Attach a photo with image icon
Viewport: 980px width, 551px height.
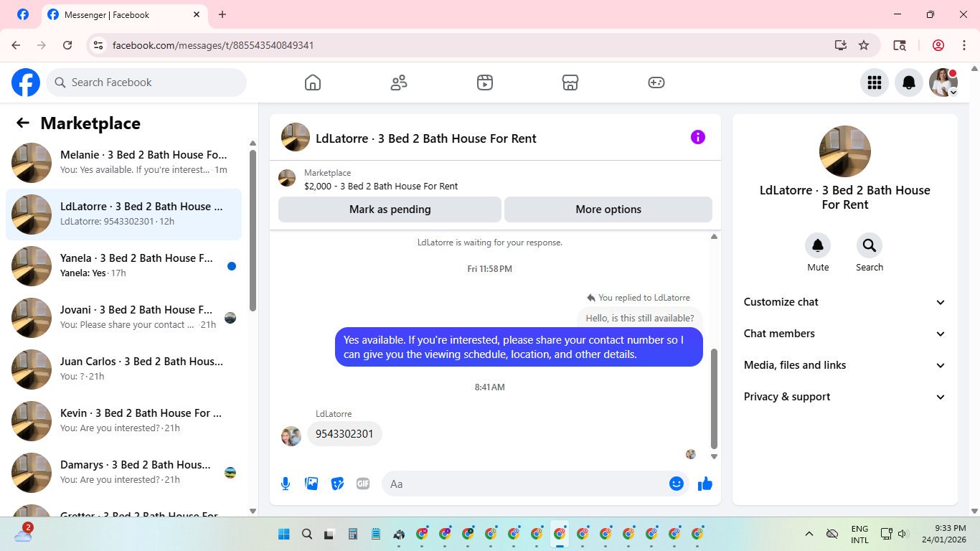click(311, 484)
